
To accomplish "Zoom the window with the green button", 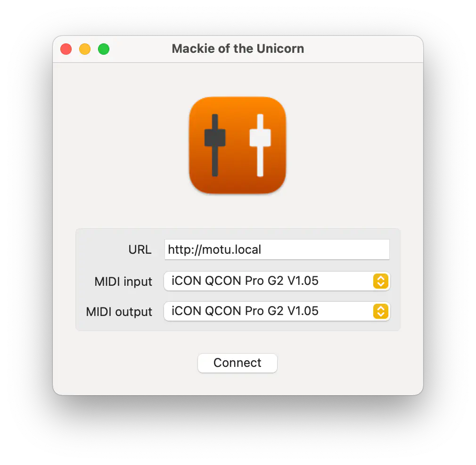I will coord(104,49).
